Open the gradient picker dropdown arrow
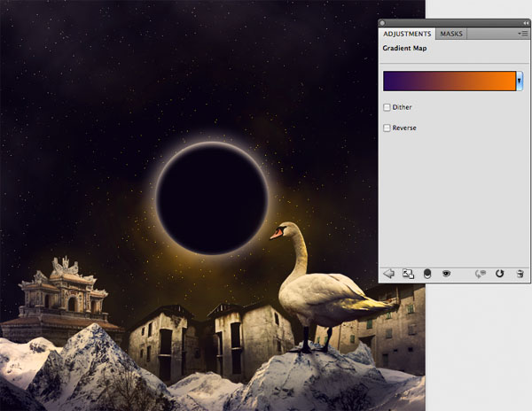This screenshot has height=411, width=532. pos(519,81)
